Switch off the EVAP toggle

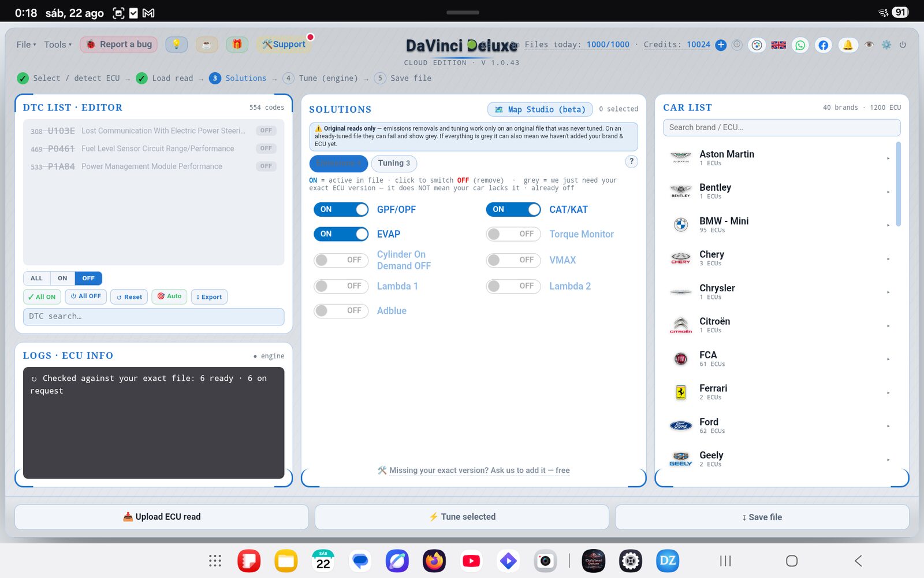tap(341, 234)
